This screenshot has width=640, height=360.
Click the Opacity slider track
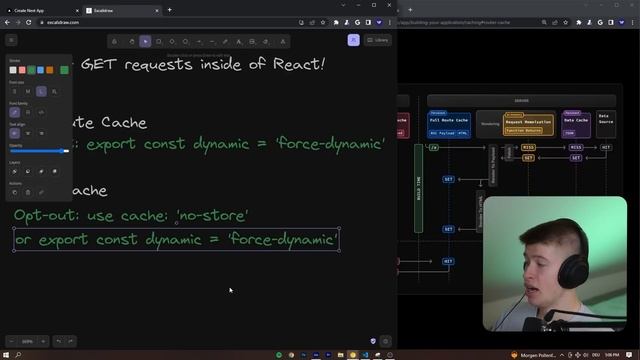click(39, 151)
